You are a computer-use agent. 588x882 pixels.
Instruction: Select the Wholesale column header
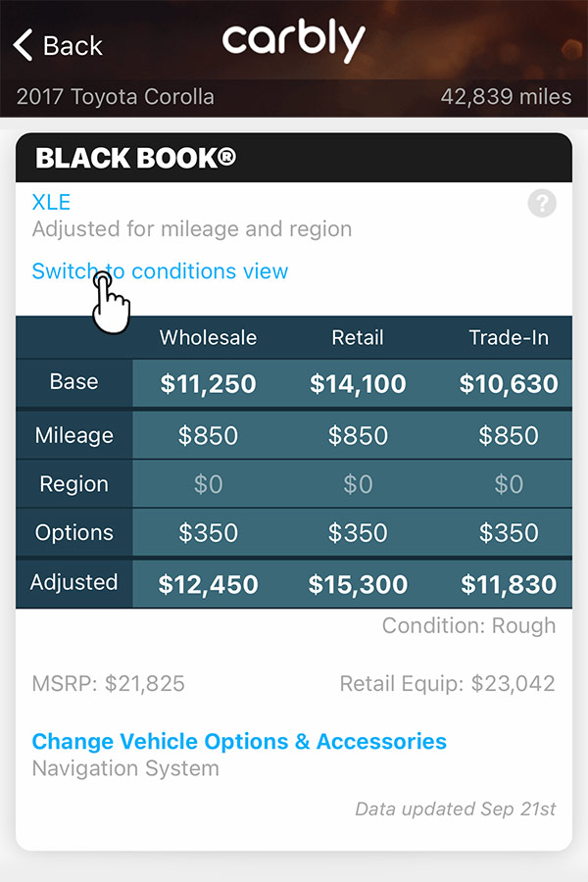coord(207,337)
